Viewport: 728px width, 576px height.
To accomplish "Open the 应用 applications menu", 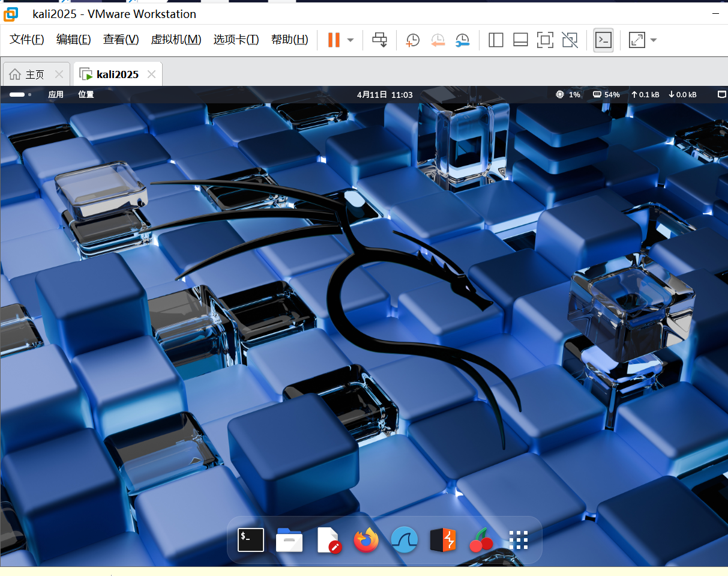I will (x=56, y=94).
